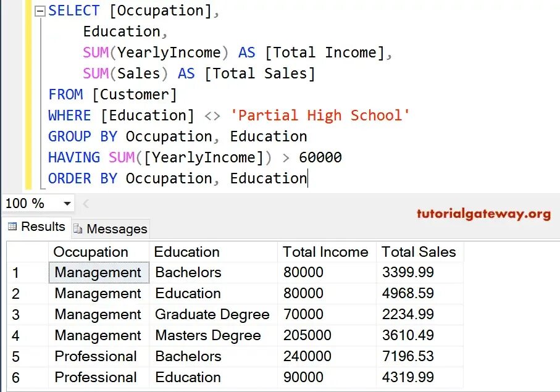Screen dimensions: 560x392
Task: Click the [Customer] table name in query
Action: 134,95
